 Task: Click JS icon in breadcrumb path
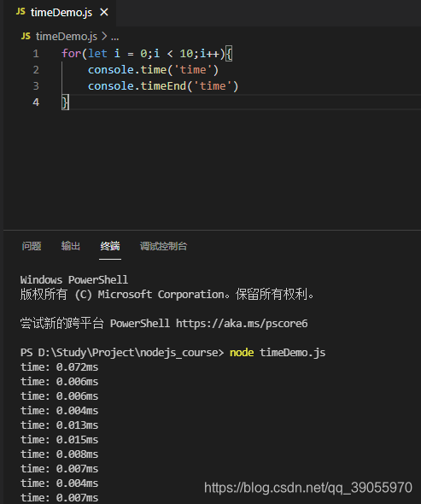click(x=26, y=37)
